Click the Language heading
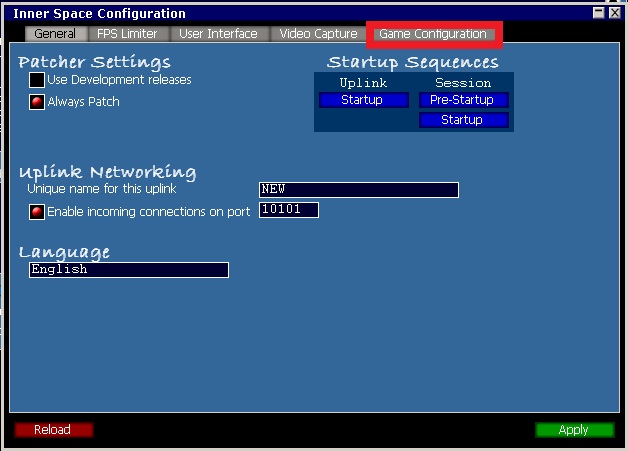 click(x=64, y=252)
